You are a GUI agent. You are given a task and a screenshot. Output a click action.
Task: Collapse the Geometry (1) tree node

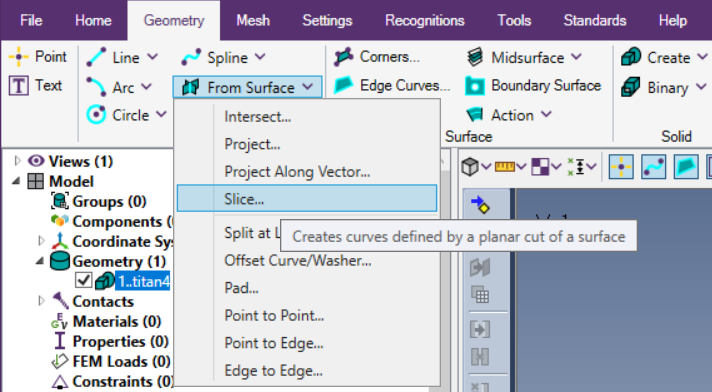[x=40, y=261]
